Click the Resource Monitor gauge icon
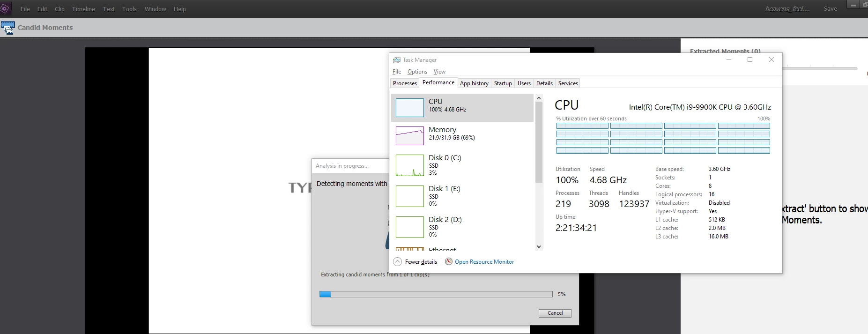This screenshot has width=868, height=334. 449,262
